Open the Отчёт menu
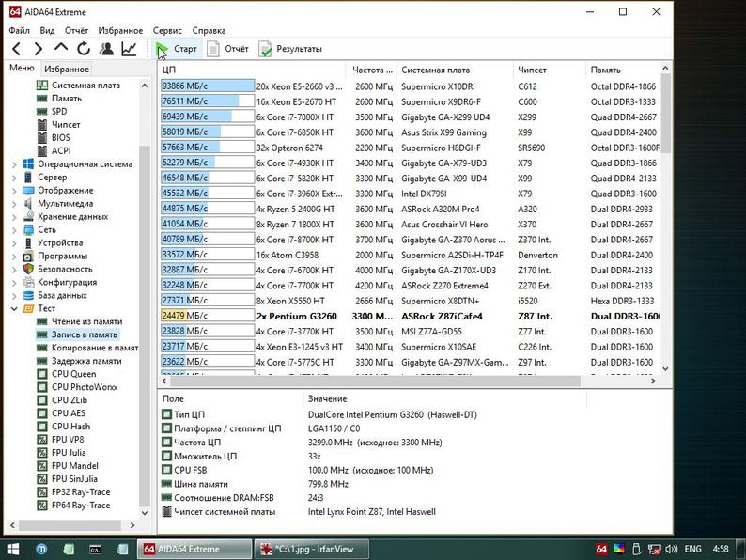The image size is (746, 560). pyautogui.click(x=77, y=30)
